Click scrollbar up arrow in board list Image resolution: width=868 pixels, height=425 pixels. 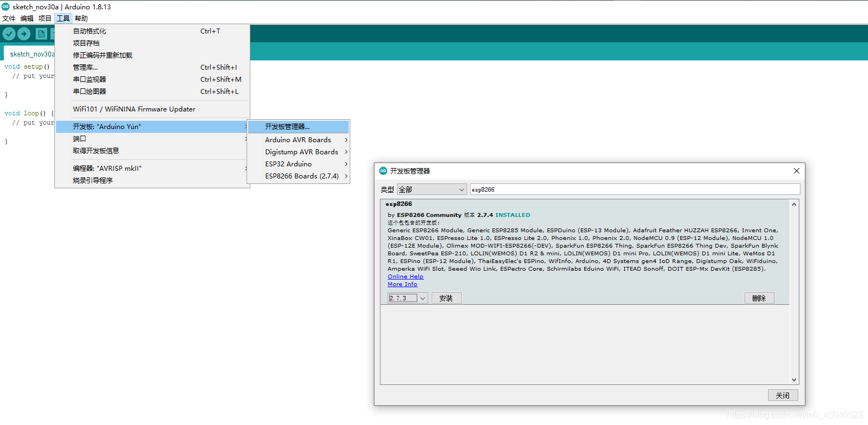[794, 204]
